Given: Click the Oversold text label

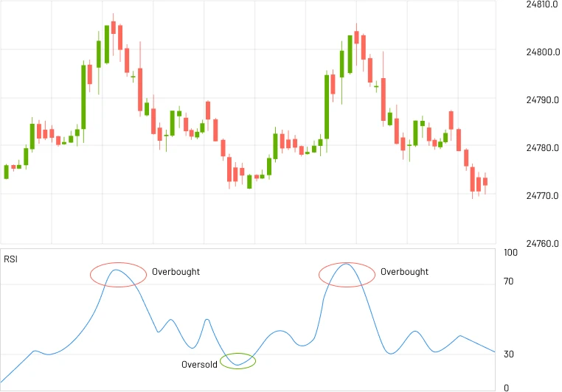Looking at the screenshot, I should coord(199,365).
